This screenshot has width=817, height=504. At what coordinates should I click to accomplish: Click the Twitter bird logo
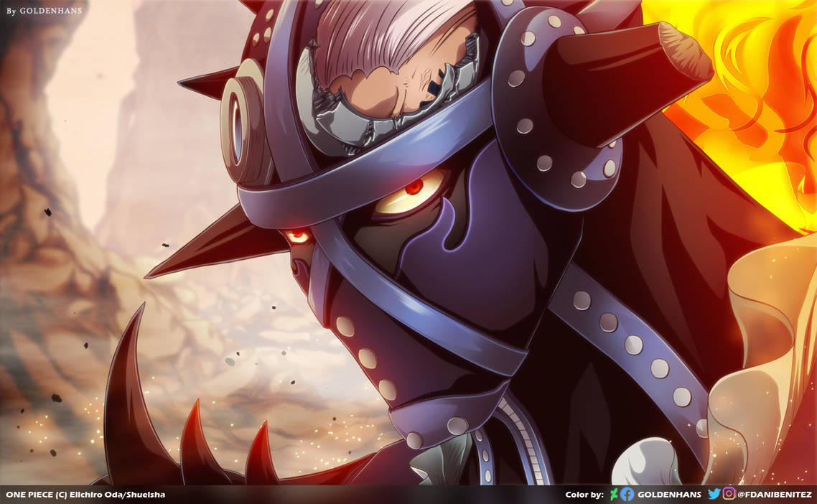(x=714, y=494)
